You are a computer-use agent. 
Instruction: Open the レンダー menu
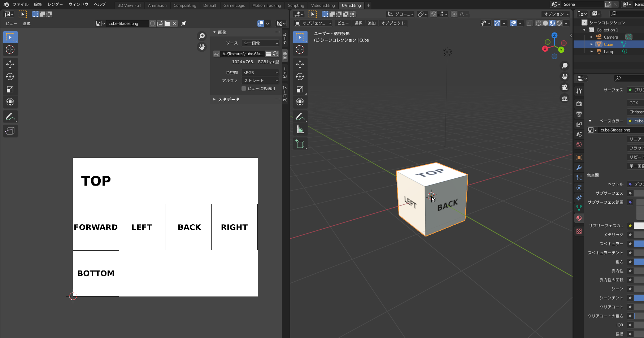55,4
